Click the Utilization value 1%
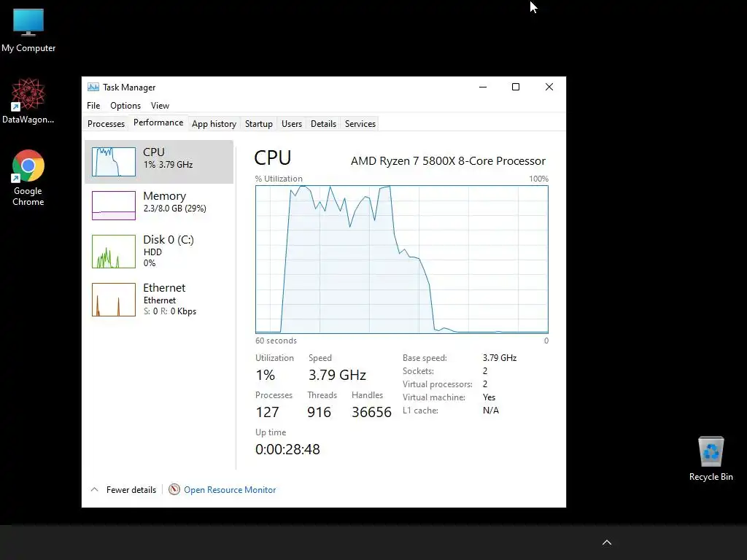This screenshot has width=747, height=560. click(266, 376)
